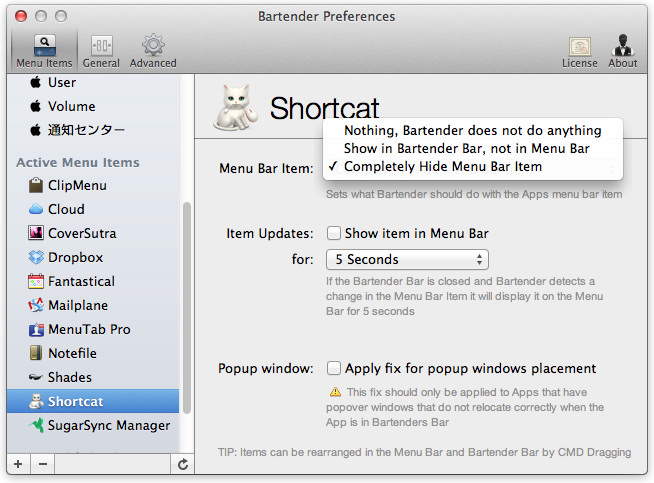Viewport: 654px width, 483px height.
Task: Click the Dropbox box icon
Action: [x=36, y=257]
